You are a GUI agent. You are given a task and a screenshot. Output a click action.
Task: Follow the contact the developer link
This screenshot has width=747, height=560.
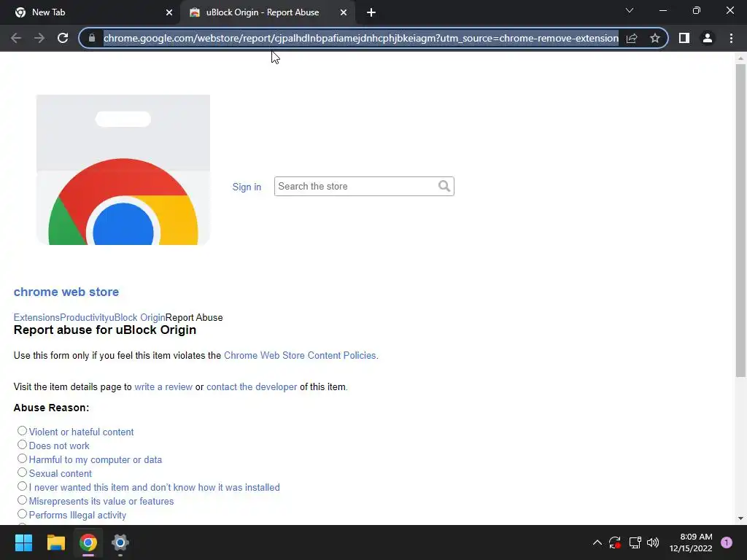click(x=252, y=387)
